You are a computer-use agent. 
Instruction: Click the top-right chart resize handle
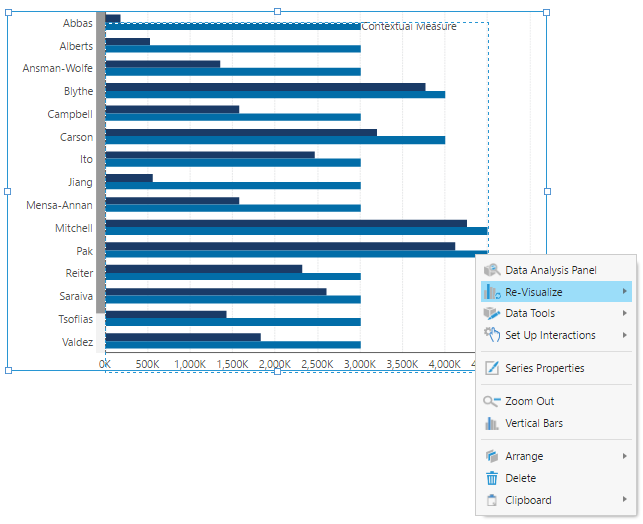(x=547, y=12)
